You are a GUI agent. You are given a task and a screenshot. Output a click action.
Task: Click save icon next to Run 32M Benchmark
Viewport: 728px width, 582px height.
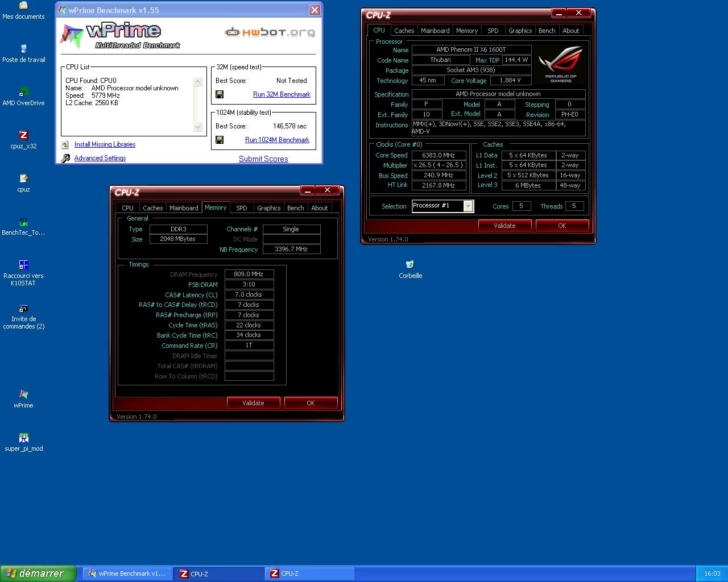tap(220, 94)
